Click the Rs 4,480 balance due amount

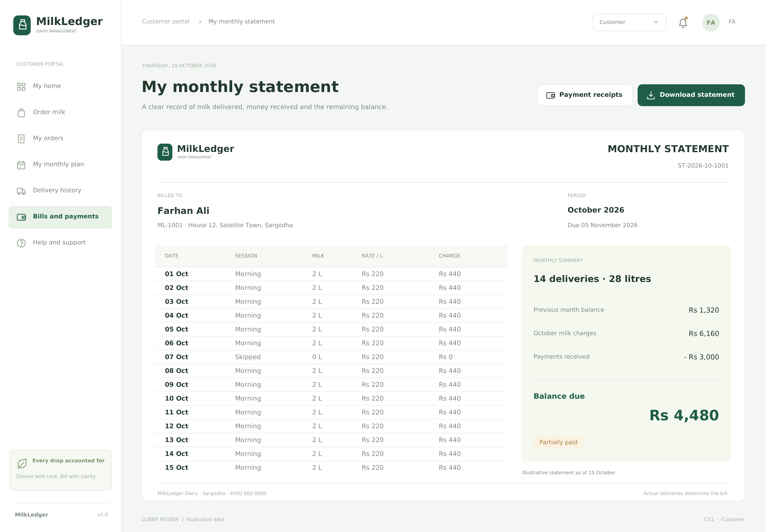[x=684, y=415]
